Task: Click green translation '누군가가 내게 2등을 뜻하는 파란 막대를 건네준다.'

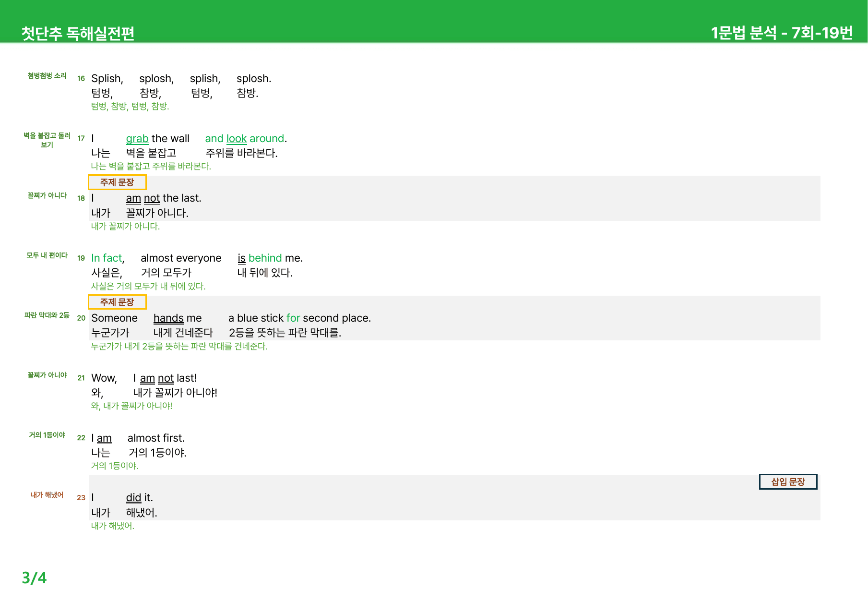Action: [179, 346]
